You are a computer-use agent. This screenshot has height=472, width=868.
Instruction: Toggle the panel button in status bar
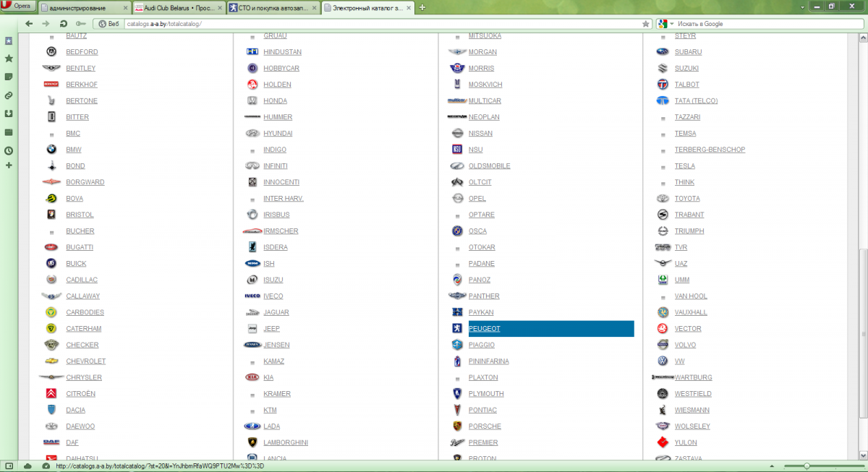(x=9, y=466)
